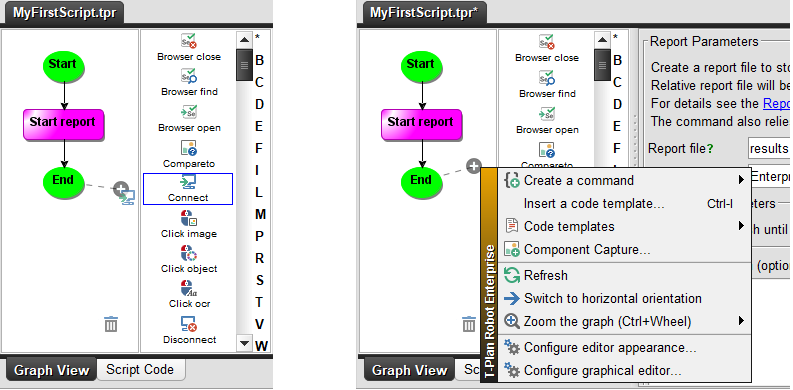The width and height of the screenshot is (793, 390).
Task: Jump to letter L in left index
Action: [259, 193]
